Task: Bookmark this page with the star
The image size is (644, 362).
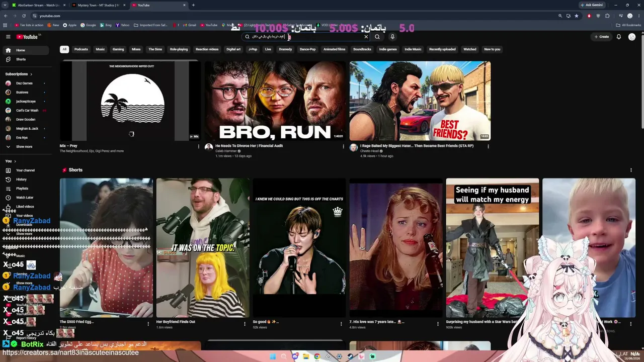Action: point(577,16)
